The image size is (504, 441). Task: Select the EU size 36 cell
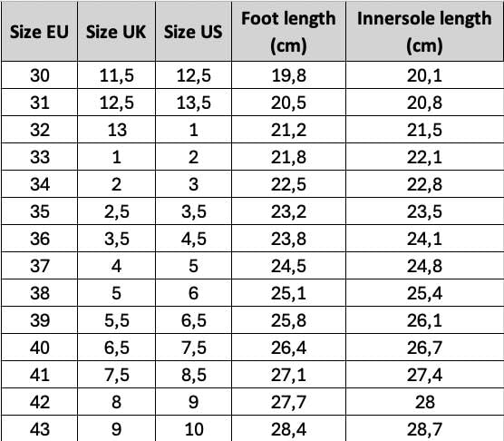[39, 239]
